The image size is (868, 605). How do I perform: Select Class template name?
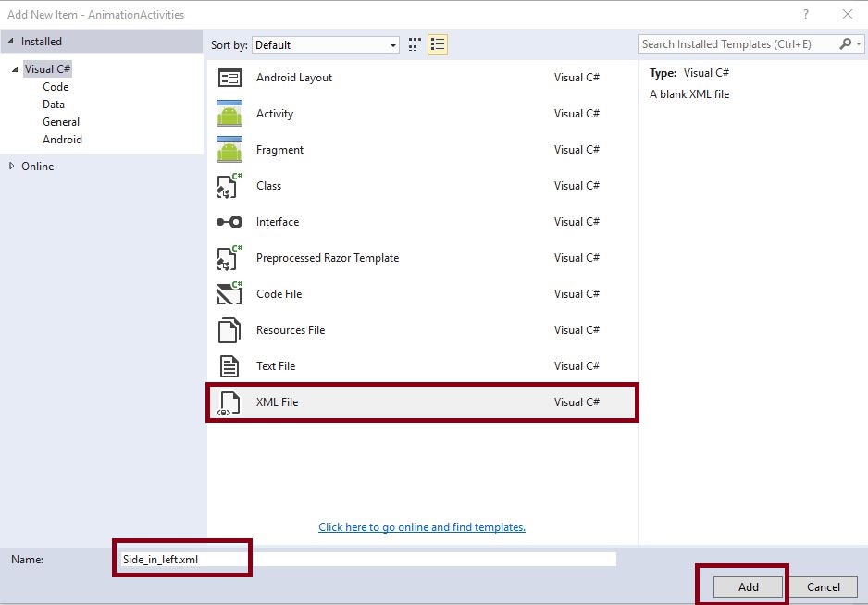(268, 185)
